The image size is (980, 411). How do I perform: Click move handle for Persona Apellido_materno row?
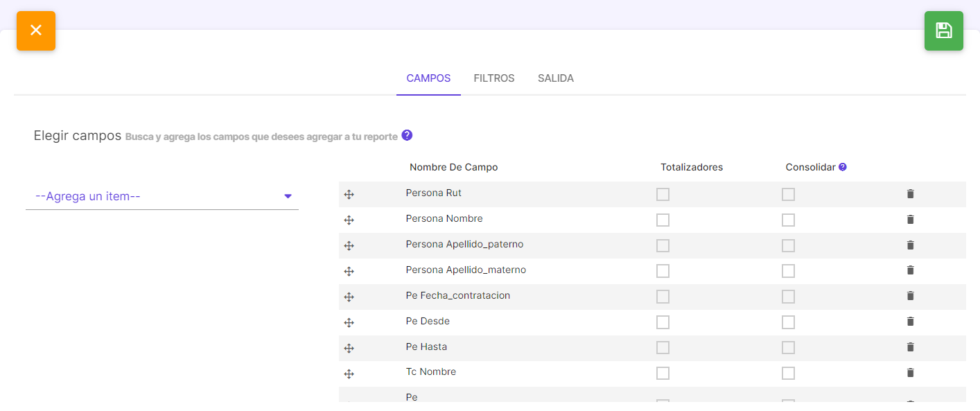pyautogui.click(x=349, y=272)
